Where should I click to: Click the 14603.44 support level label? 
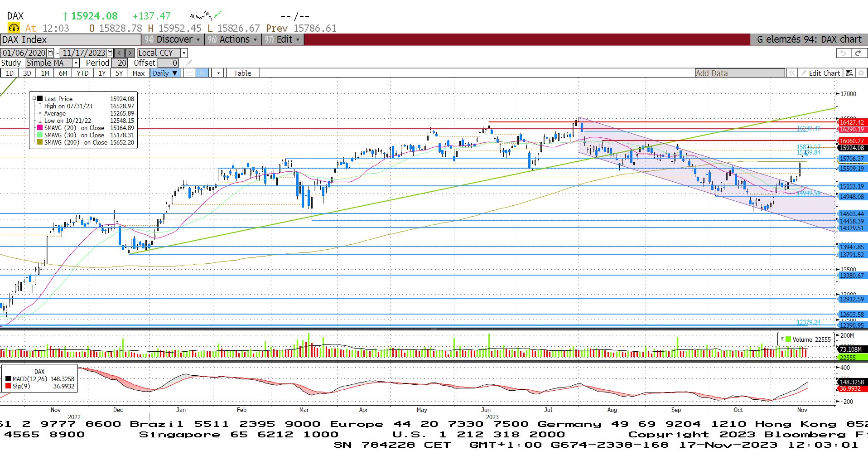pyautogui.click(x=852, y=214)
